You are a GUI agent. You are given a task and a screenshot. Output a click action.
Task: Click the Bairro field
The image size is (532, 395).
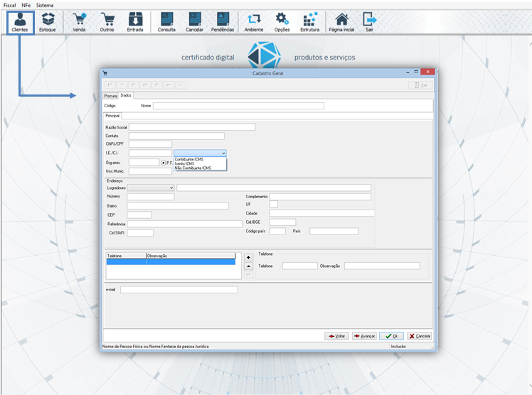[178, 205]
